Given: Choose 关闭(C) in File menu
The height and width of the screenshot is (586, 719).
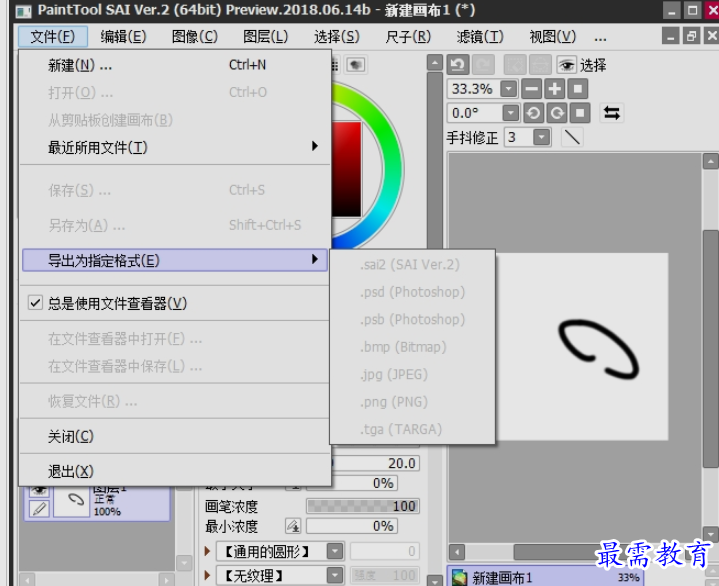Looking at the screenshot, I should click(x=175, y=436).
